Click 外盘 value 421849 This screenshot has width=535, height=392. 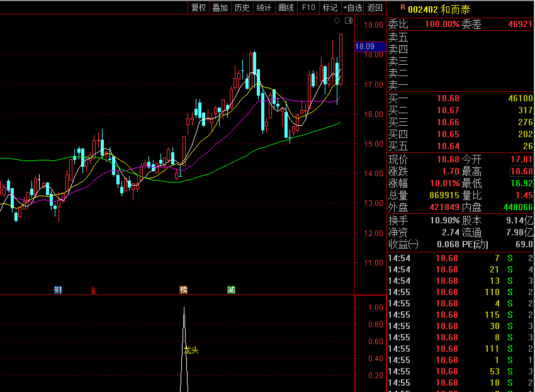444,208
